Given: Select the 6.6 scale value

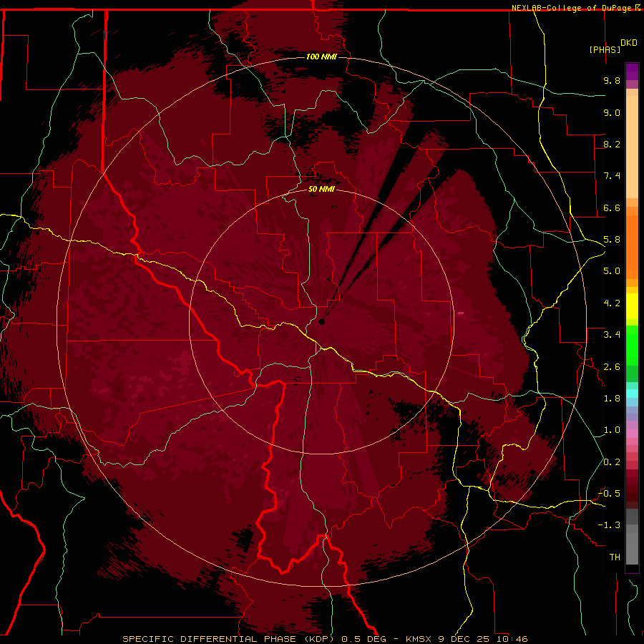Looking at the screenshot, I should coord(612,208).
